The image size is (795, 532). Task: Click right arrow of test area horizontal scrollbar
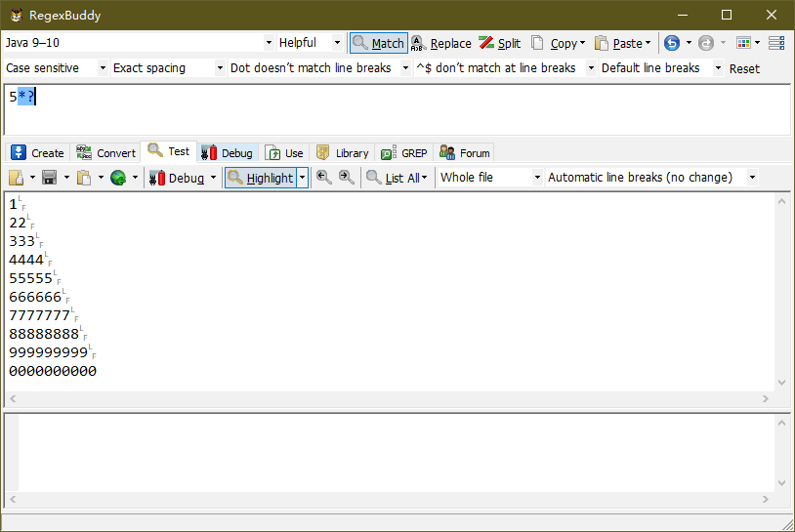765,398
